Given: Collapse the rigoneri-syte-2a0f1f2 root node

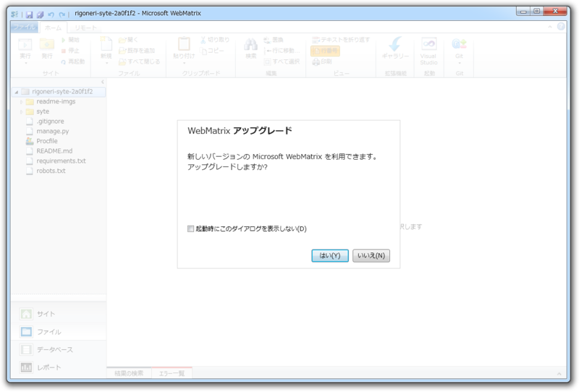Looking at the screenshot, I should [x=16, y=92].
